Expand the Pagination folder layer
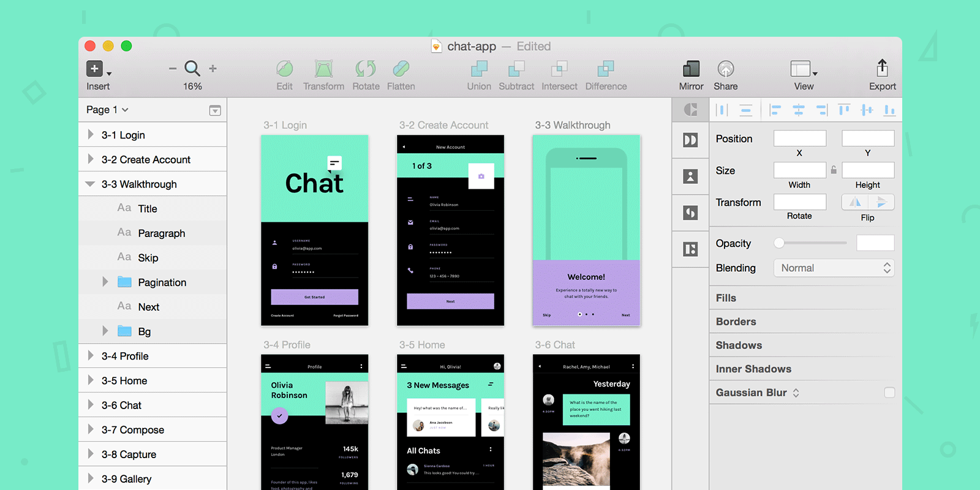 [x=105, y=282]
